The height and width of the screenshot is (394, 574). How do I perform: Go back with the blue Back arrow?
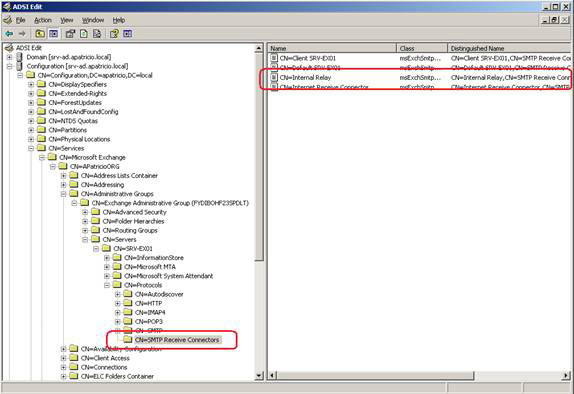click(x=9, y=34)
